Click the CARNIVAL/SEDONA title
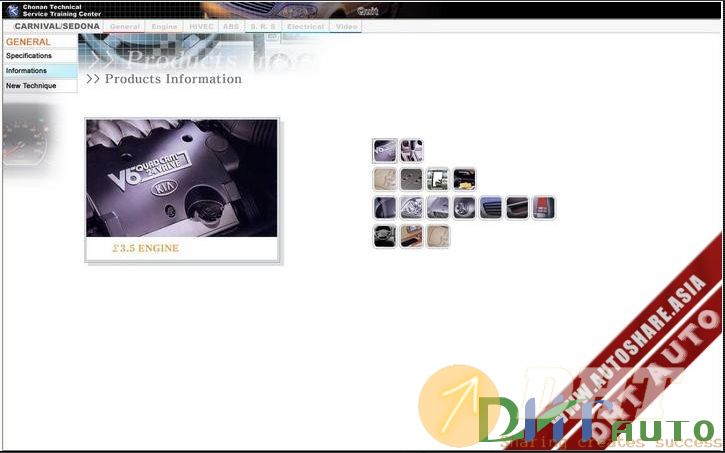Viewport: 725px width, 453px height. [x=57, y=26]
